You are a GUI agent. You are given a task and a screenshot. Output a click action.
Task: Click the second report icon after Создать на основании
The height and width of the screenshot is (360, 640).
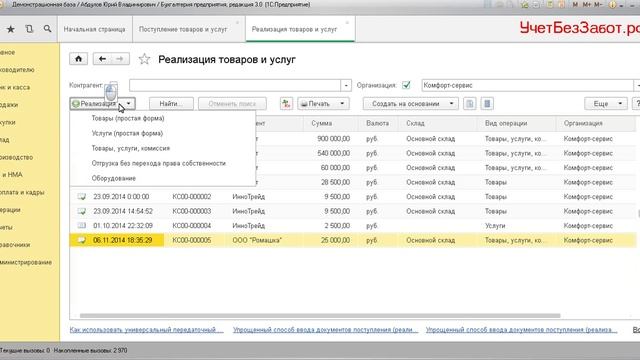click(x=487, y=104)
